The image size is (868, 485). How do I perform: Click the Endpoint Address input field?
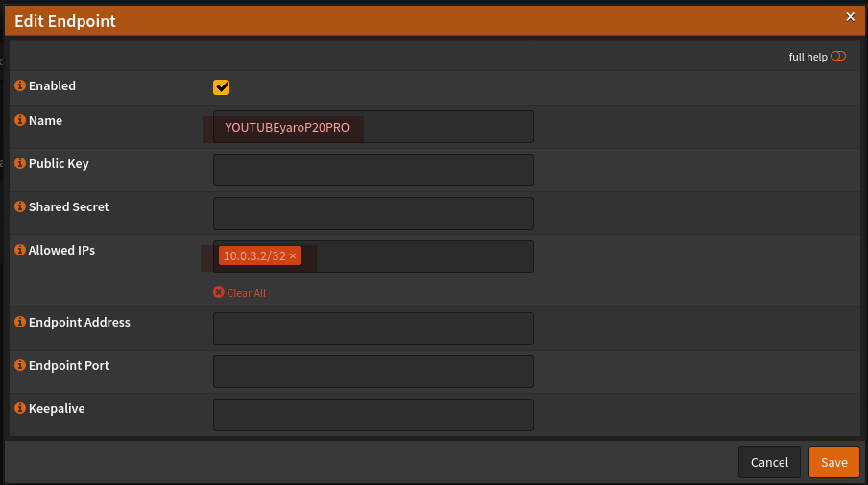373,328
